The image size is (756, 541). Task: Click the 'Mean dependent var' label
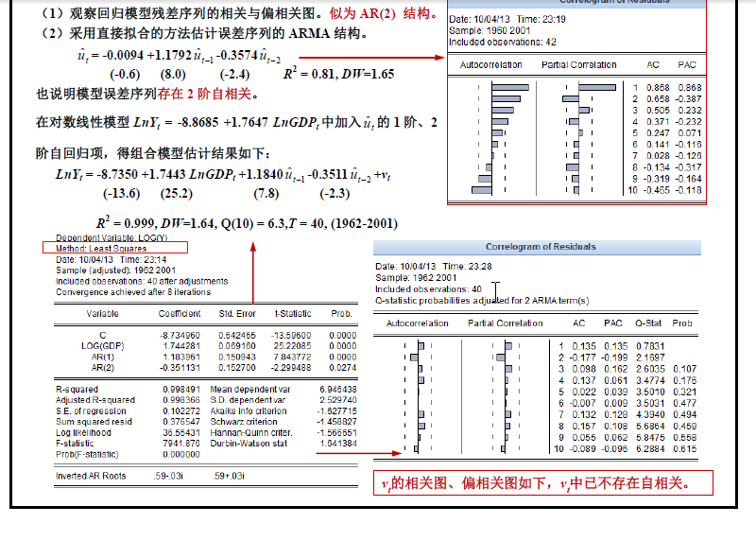(250, 390)
